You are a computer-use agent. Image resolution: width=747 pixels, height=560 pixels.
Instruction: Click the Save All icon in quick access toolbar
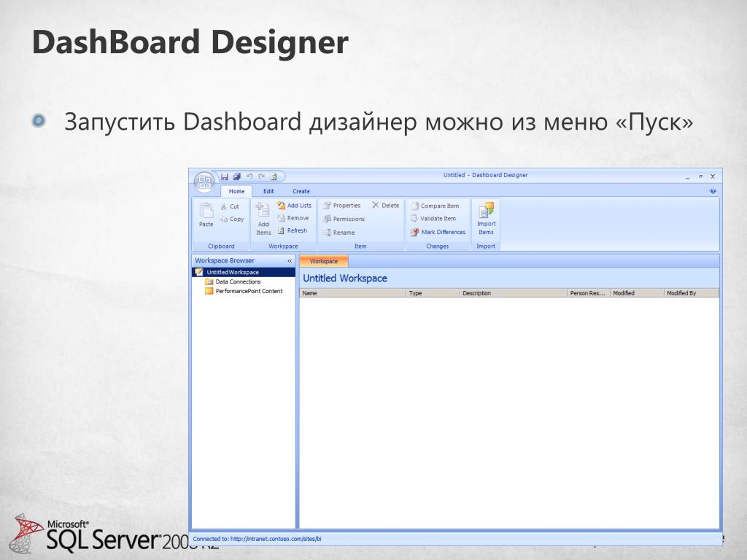[x=237, y=176]
